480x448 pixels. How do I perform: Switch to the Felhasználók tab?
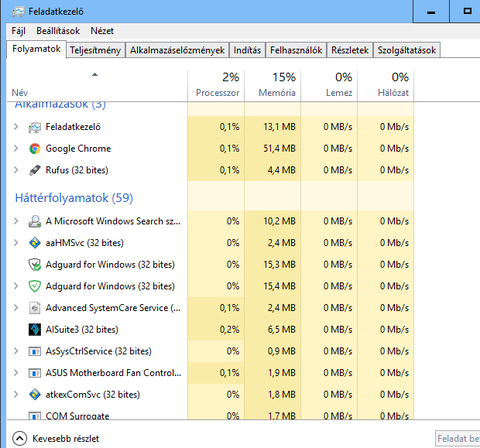(x=296, y=50)
